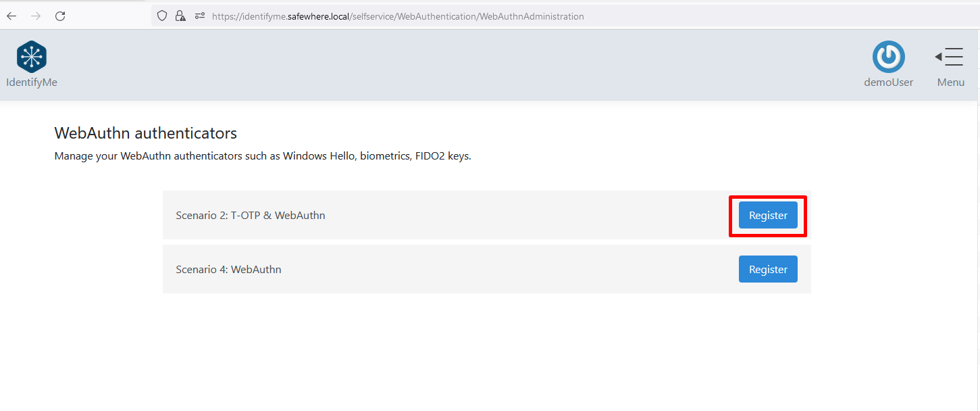
Task: Click the padlock warning security icon
Action: [x=180, y=16]
